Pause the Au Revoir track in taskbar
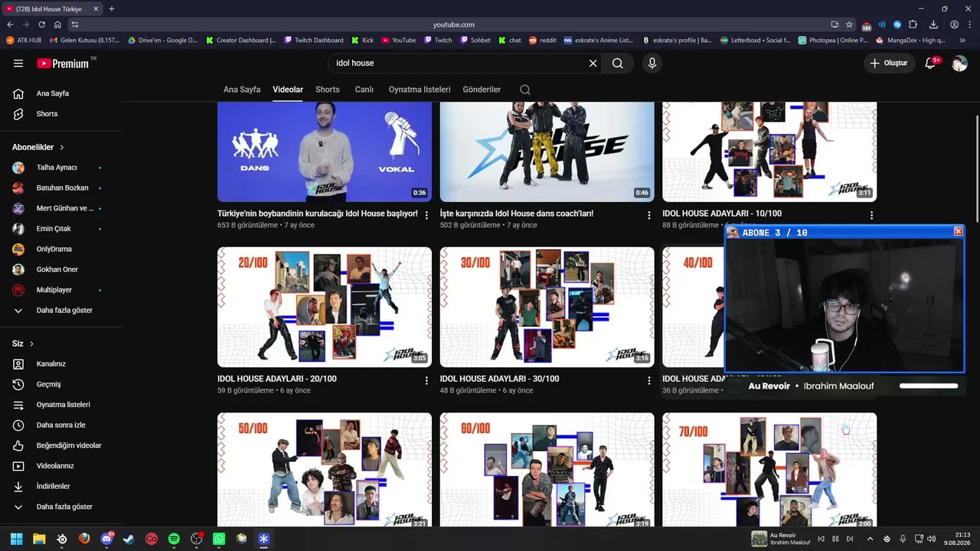The height and width of the screenshot is (551, 980). point(835,539)
